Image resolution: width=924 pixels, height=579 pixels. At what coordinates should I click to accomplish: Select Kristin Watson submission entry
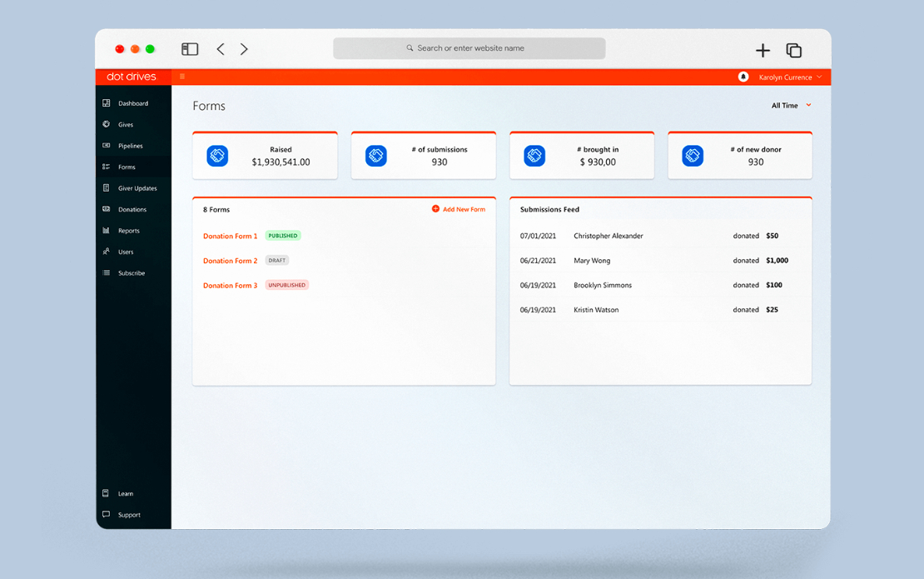click(660, 310)
